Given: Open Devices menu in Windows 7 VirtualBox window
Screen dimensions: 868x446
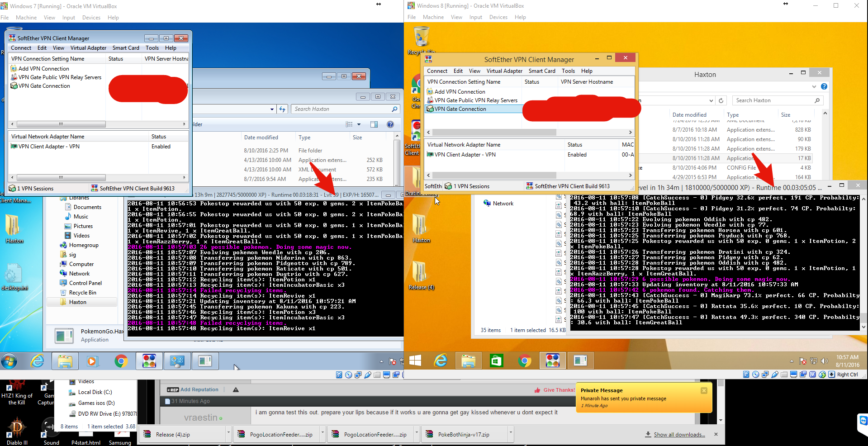Looking at the screenshot, I should coord(91,18).
